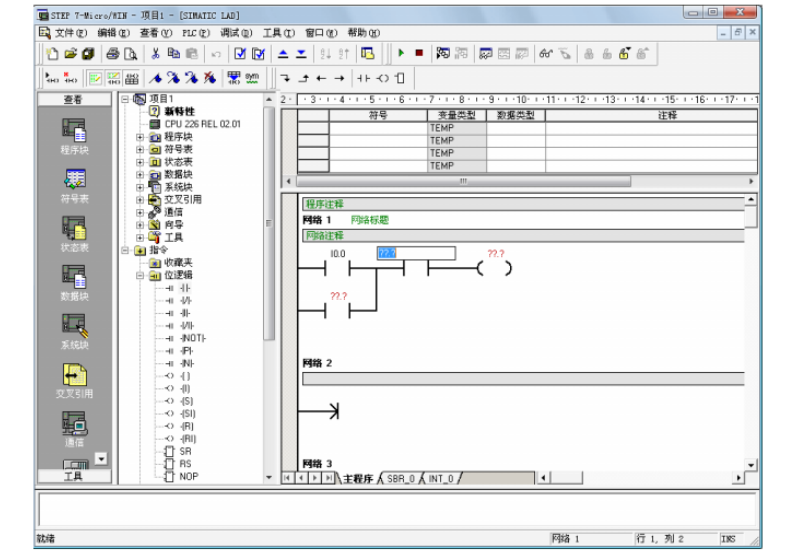Click the highlighted ??.? address field
This screenshot has height=554, width=798.
(x=416, y=253)
